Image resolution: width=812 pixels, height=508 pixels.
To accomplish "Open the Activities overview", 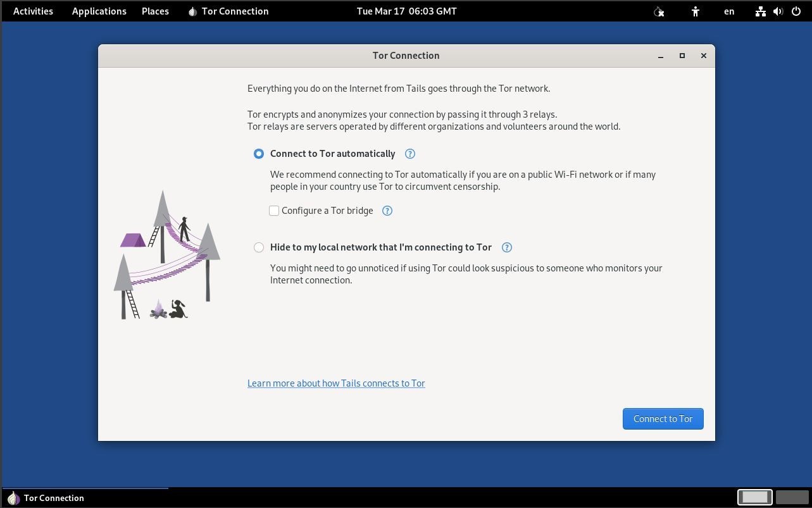I will point(33,11).
